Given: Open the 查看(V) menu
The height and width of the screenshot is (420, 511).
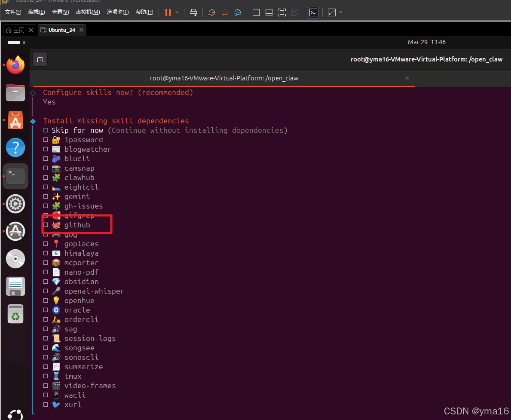Looking at the screenshot, I should click(x=60, y=12).
